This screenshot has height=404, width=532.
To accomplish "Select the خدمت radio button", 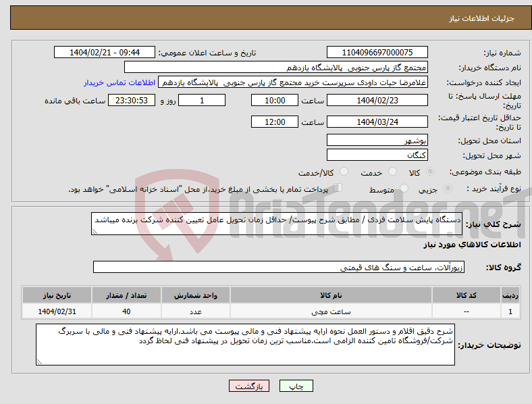I will [x=392, y=172].
